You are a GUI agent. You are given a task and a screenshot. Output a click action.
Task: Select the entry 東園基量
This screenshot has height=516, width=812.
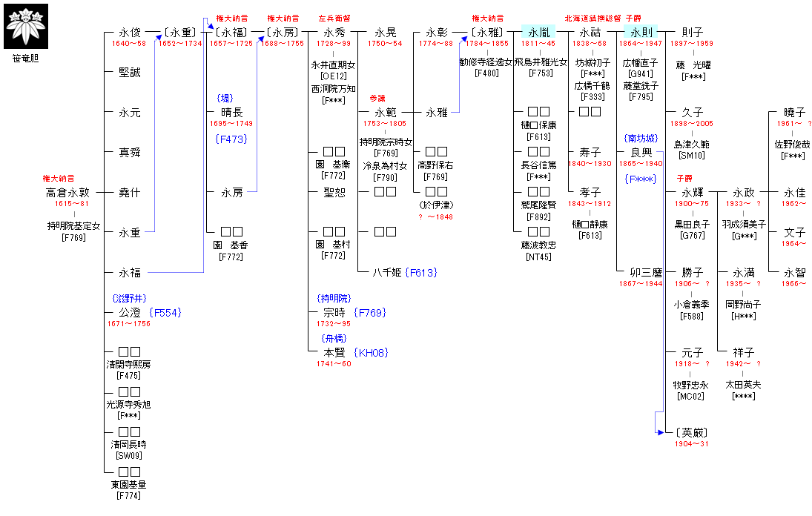coord(128,484)
